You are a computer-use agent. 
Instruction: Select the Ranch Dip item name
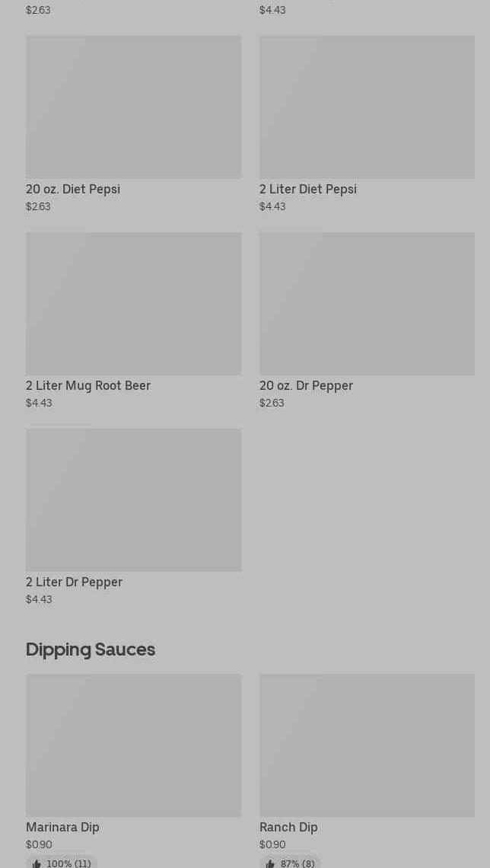click(x=288, y=827)
